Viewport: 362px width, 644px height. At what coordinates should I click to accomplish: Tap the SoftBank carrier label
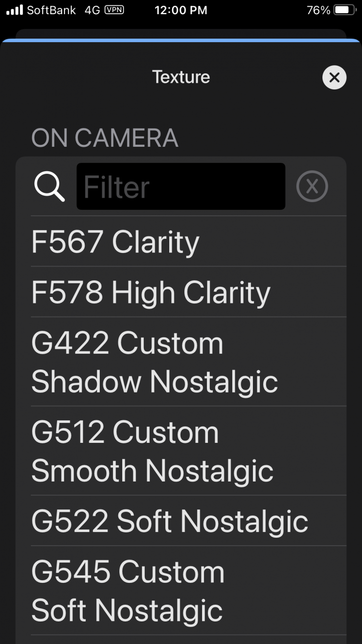click(x=51, y=10)
